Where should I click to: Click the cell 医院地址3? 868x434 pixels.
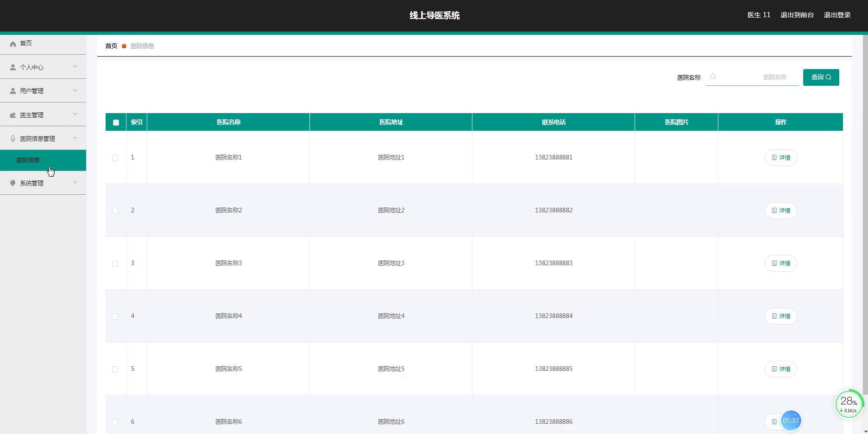point(391,263)
